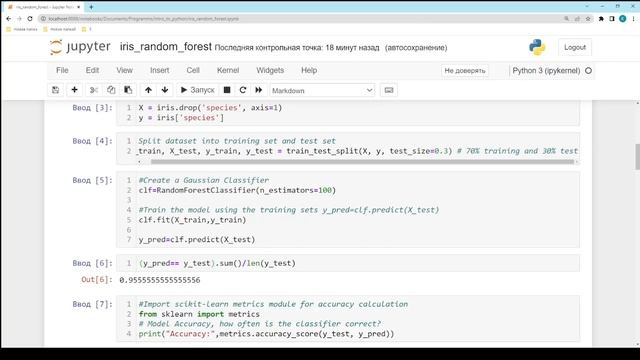Interrupt the kernel stop square icon
Image resolution: width=640 pixels, height=360 pixels.
point(227,90)
